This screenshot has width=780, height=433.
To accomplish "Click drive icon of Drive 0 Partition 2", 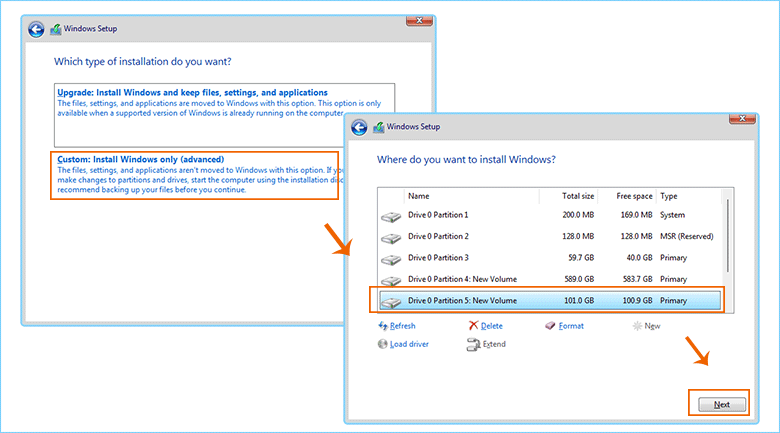I will click(x=391, y=238).
